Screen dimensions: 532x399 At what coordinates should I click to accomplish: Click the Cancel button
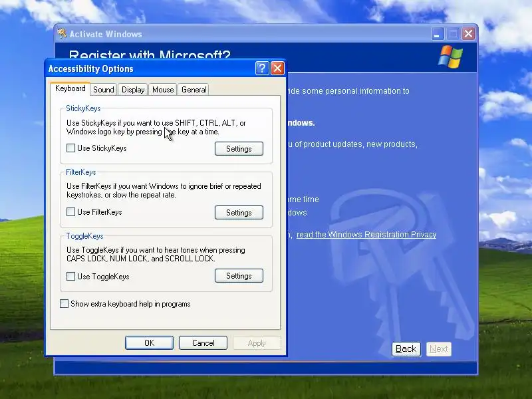pyautogui.click(x=203, y=342)
